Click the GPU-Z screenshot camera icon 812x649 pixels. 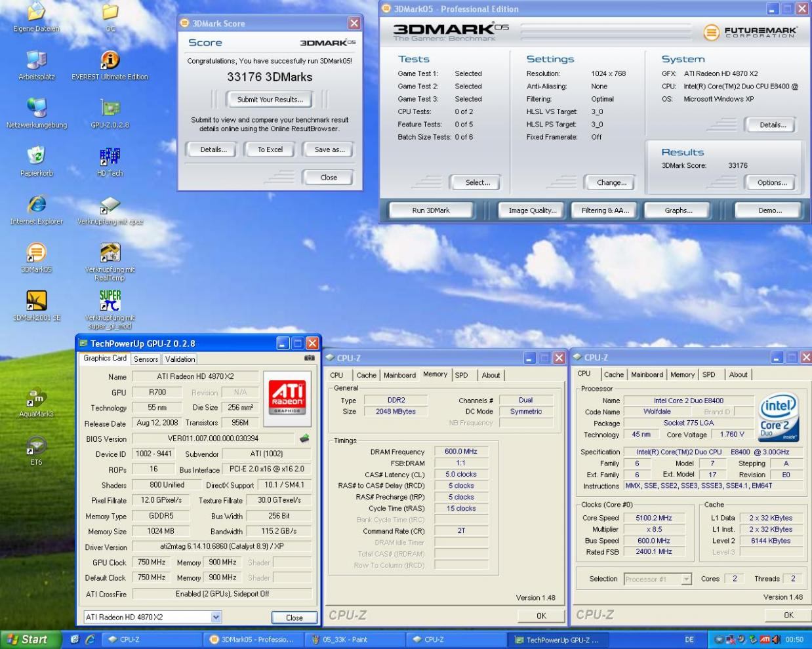[x=310, y=359]
